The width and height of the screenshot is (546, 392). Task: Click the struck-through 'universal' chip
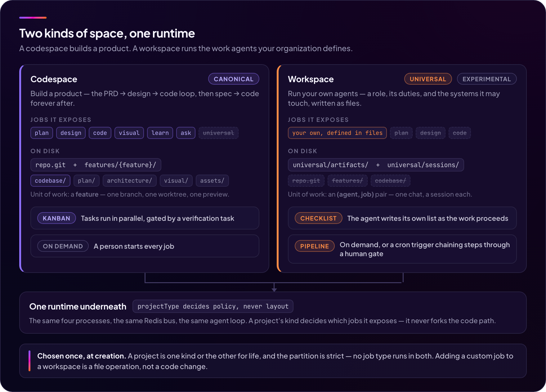pos(218,133)
